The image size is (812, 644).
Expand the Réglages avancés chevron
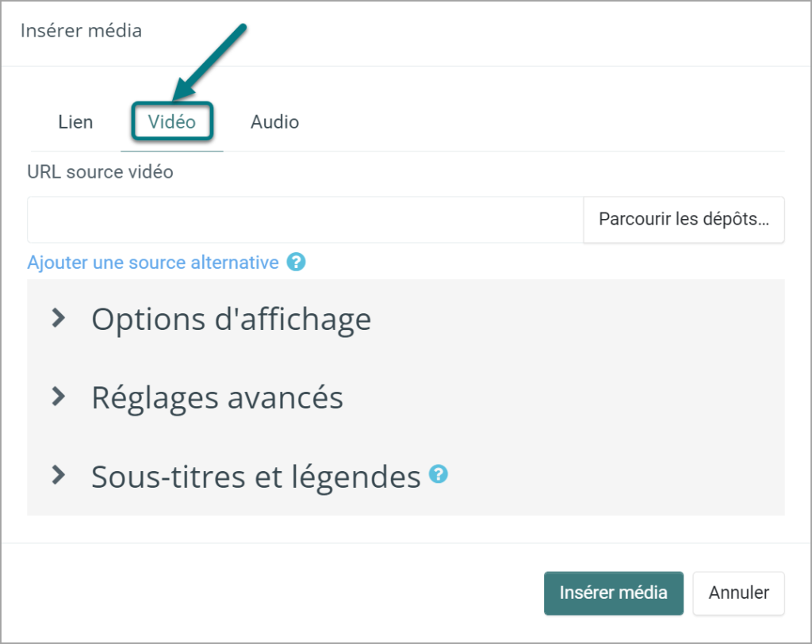[x=59, y=397]
